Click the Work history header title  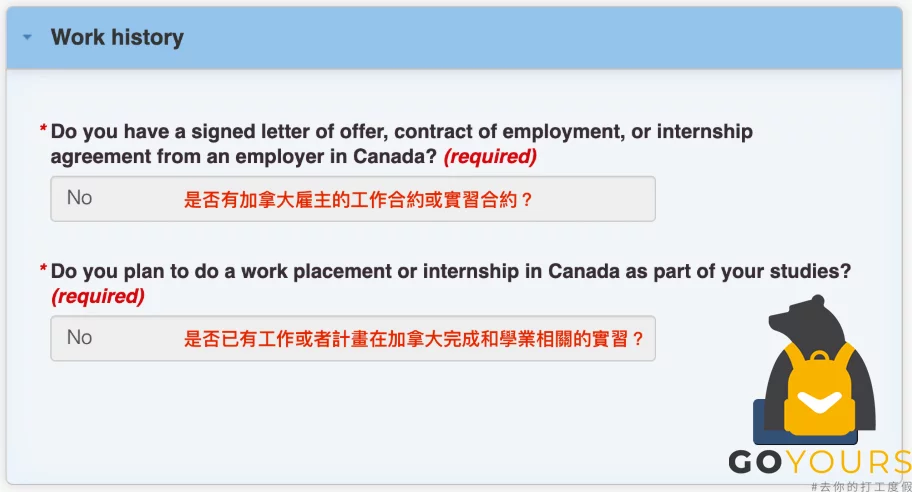click(x=117, y=37)
